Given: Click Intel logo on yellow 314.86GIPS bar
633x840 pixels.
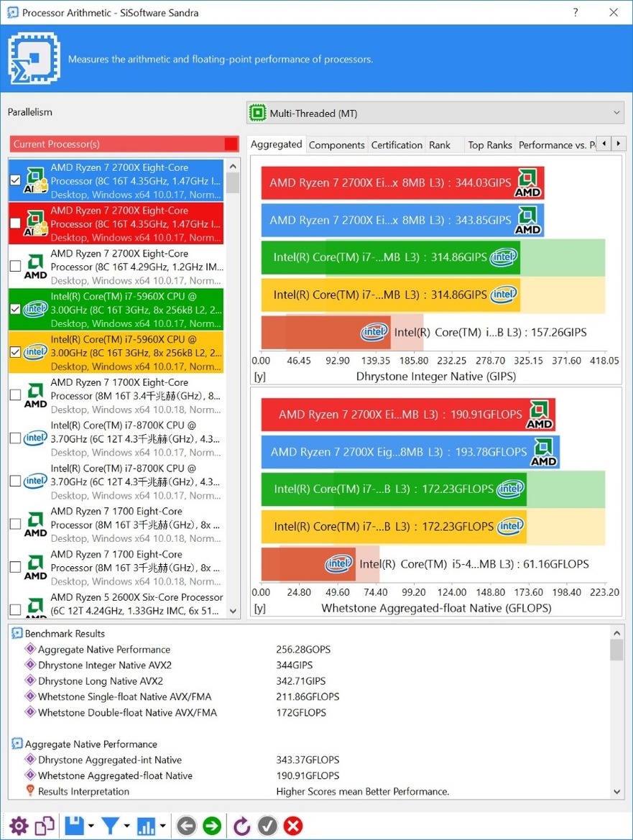Looking at the screenshot, I should [x=504, y=294].
